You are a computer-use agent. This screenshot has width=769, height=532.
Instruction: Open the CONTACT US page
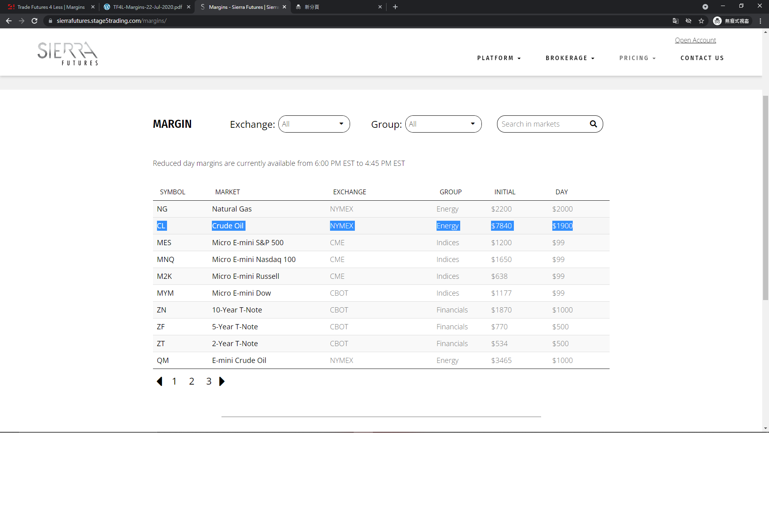[x=702, y=58]
